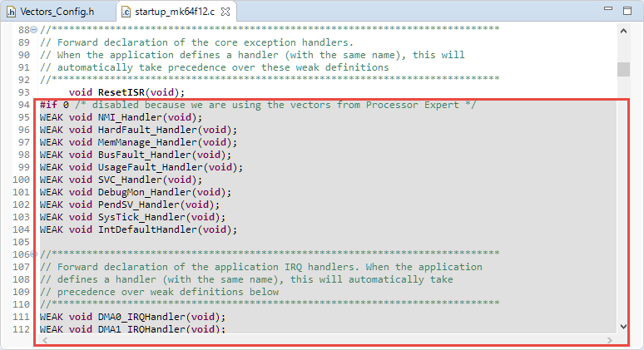Screen dimensions: 644x350
Task: Click the Vectors_Config.h header file icon
Action: pyautogui.click(x=10, y=12)
